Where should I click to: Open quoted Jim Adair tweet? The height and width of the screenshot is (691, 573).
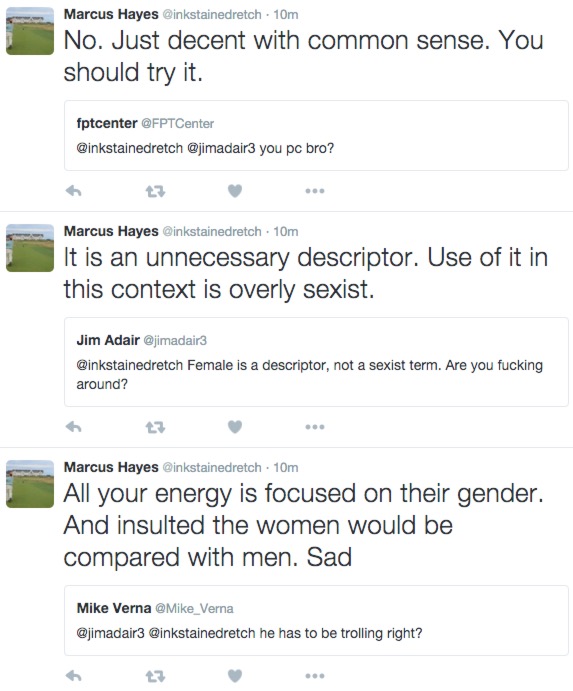[x=316, y=362]
